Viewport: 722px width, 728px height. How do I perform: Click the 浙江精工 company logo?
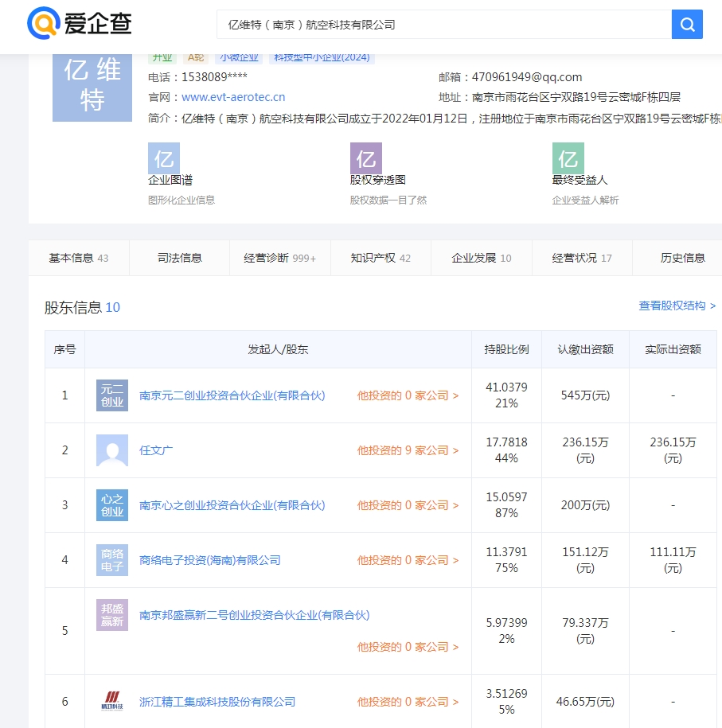coord(112,701)
